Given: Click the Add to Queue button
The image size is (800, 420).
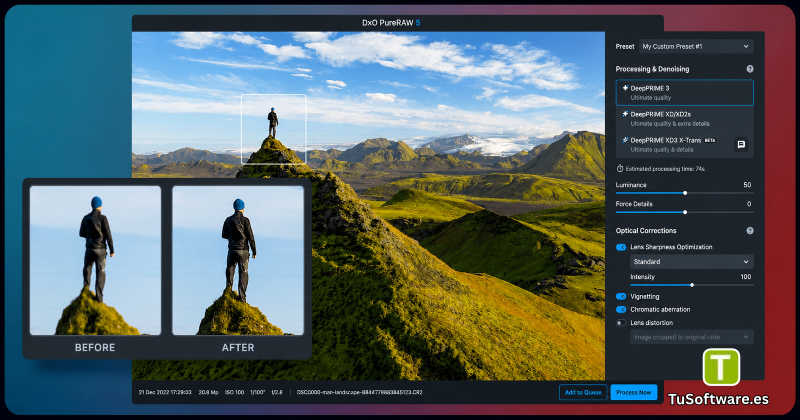Looking at the screenshot, I should click(583, 392).
